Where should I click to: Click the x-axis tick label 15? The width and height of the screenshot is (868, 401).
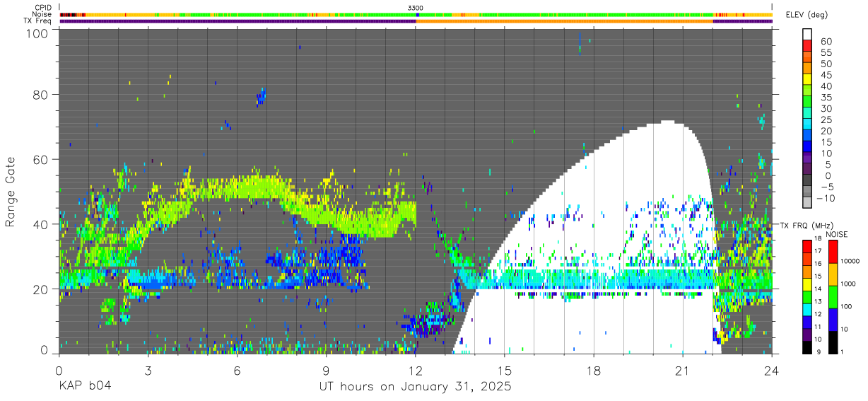tap(505, 372)
